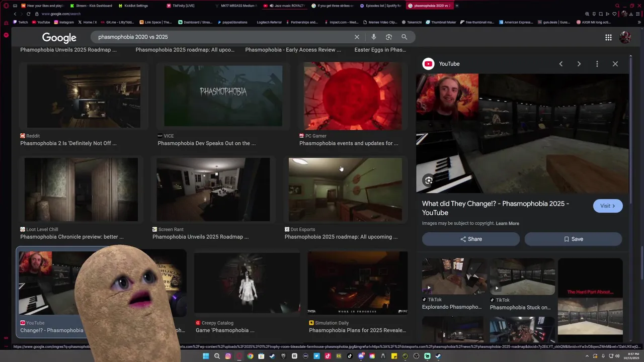The width and height of the screenshot is (644, 362).
Task: Open the PC Gamer red moon thumbnail
Action: click(353, 96)
